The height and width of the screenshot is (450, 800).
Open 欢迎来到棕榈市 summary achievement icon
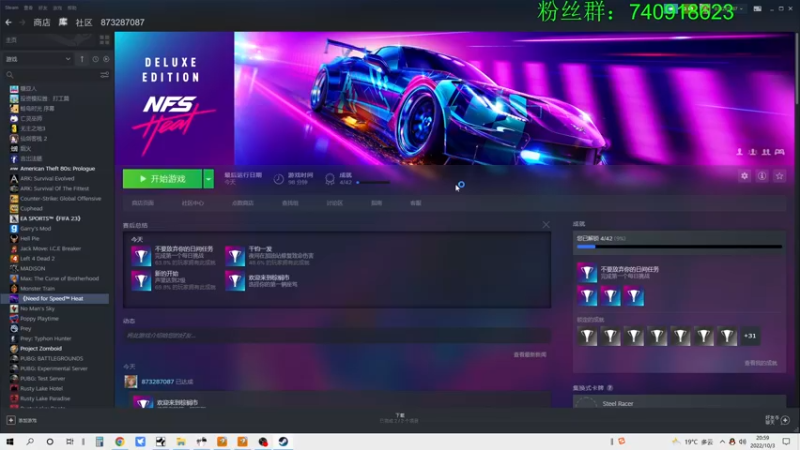pos(235,281)
